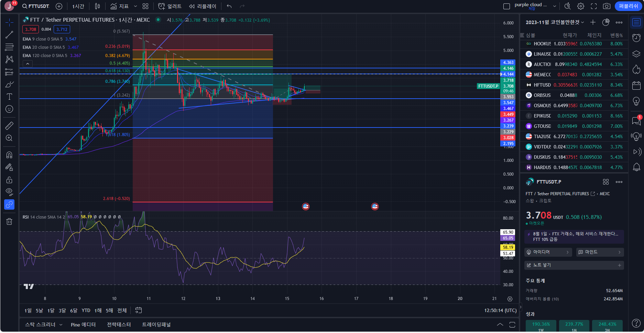Open the Fibonacci retracement tools group
644x333 pixels.
(x=9, y=47)
